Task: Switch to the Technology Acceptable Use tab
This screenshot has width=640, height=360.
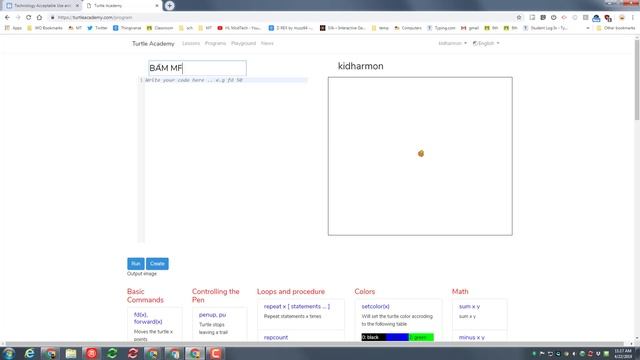Action: click(x=41, y=6)
